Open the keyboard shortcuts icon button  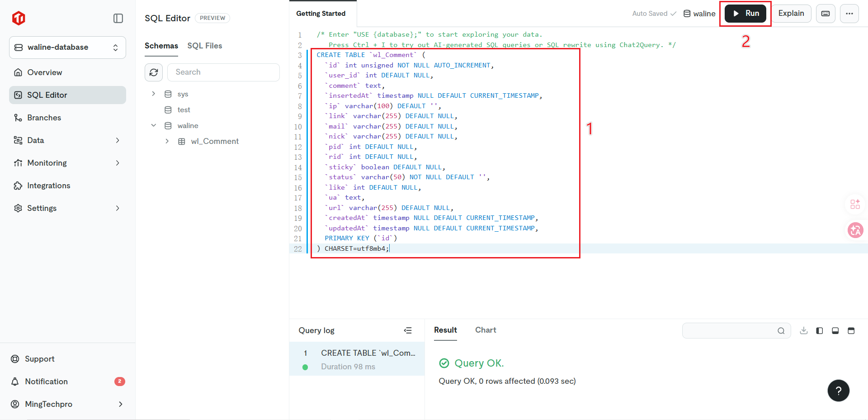tap(826, 14)
